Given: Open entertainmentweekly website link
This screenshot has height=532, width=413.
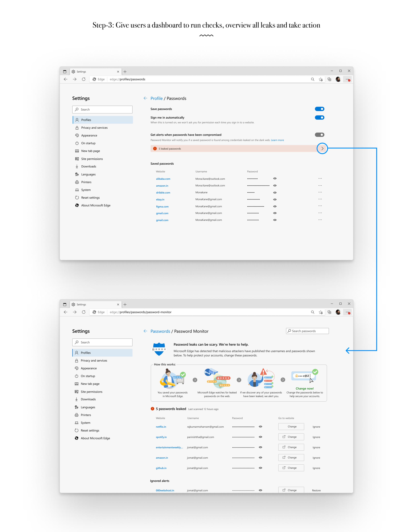Looking at the screenshot, I should click(x=169, y=447).
